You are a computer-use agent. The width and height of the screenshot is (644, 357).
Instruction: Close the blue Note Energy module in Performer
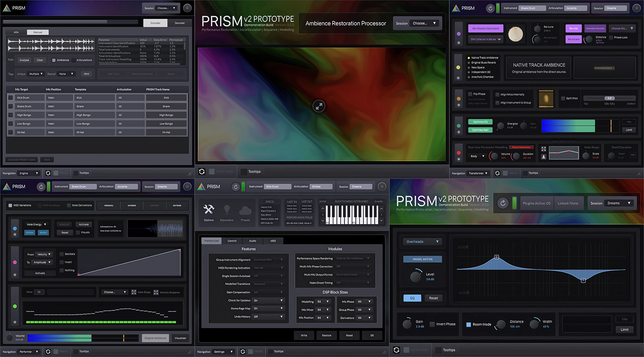(x=15, y=235)
